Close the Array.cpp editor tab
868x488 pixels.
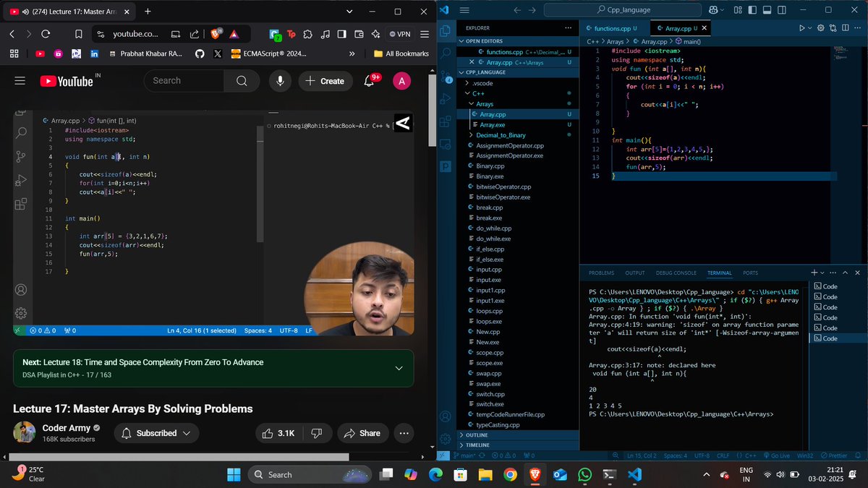(704, 28)
